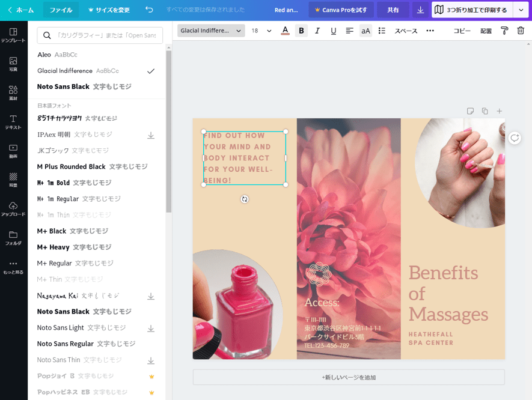Toggle bold formatting
532x400 pixels.
(x=301, y=31)
